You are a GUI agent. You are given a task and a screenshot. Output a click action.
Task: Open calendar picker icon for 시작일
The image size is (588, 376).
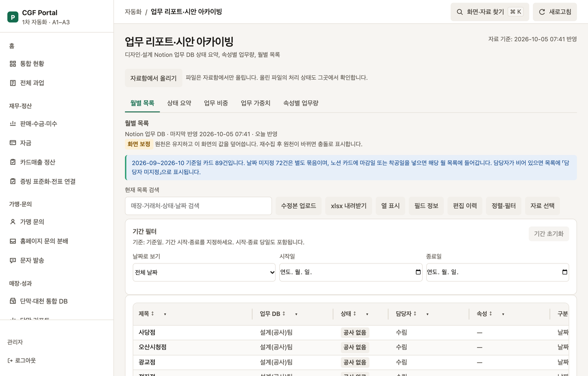418,272
